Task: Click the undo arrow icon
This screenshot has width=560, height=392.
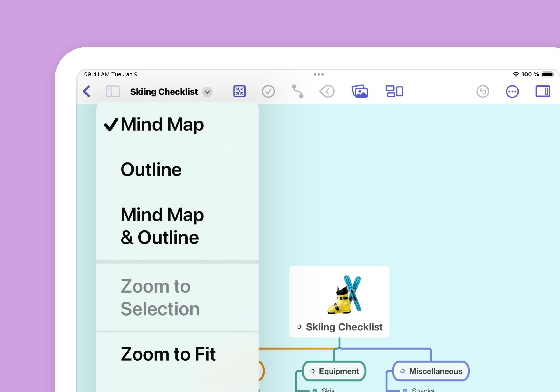Action: tap(483, 91)
